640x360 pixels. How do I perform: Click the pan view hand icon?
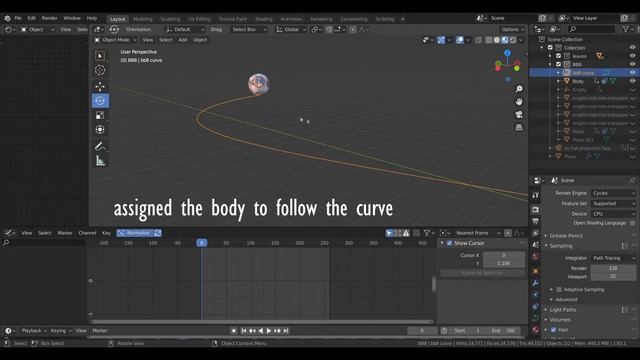pyautogui.click(x=519, y=102)
